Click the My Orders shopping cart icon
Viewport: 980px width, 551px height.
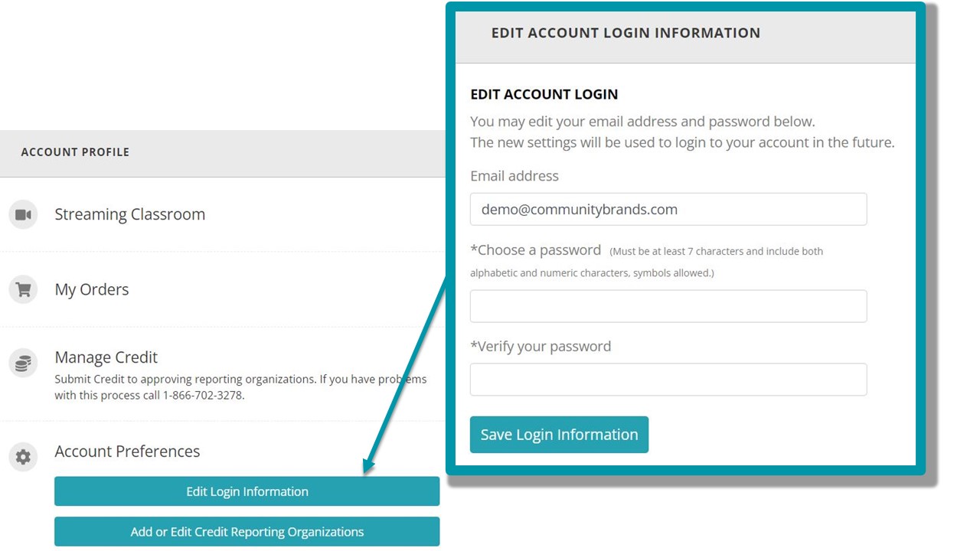(x=23, y=290)
